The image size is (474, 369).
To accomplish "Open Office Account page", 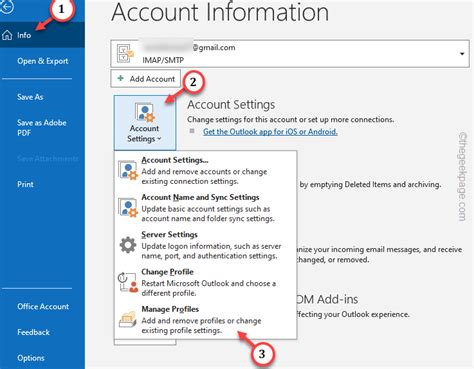I will coord(43,307).
